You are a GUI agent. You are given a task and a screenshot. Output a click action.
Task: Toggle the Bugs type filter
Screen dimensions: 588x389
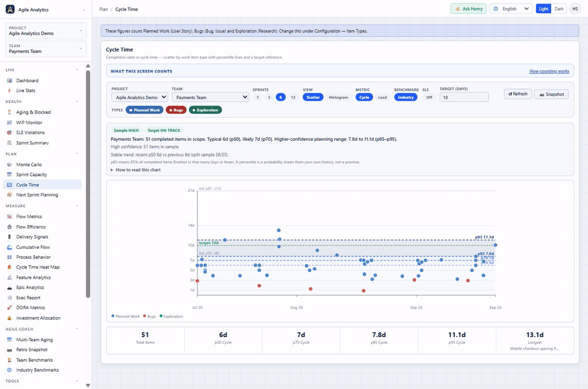click(x=176, y=110)
